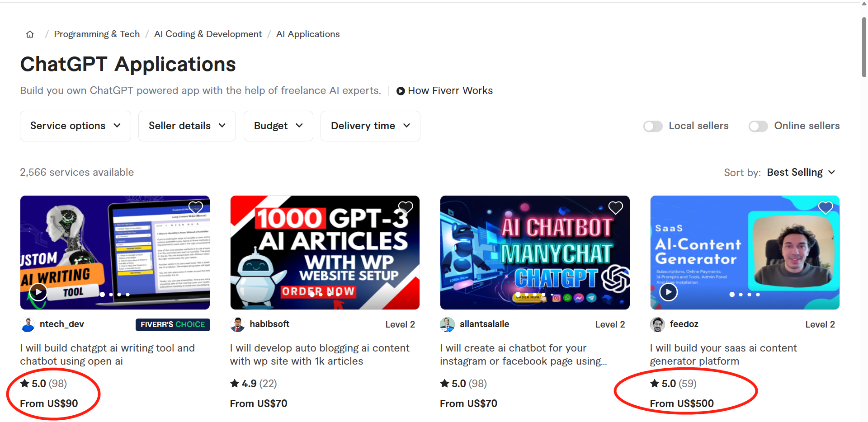868x422 pixels.
Task: Expand the Service options filter
Action: tap(75, 126)
